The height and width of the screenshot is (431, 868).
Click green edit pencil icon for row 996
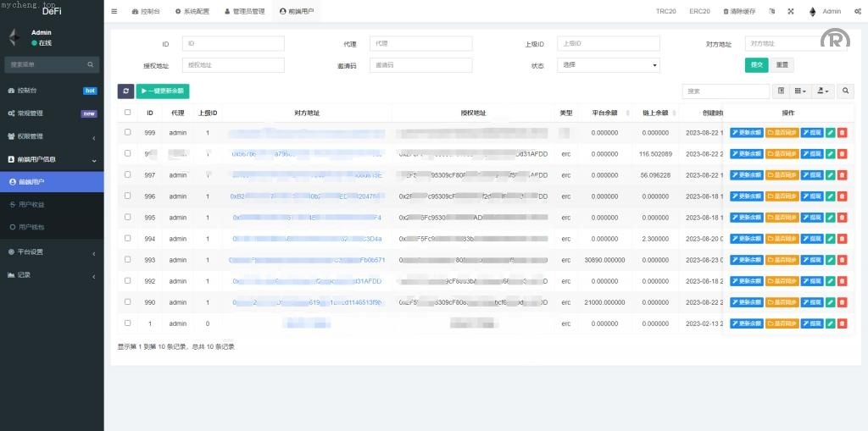tap(831, 196)
